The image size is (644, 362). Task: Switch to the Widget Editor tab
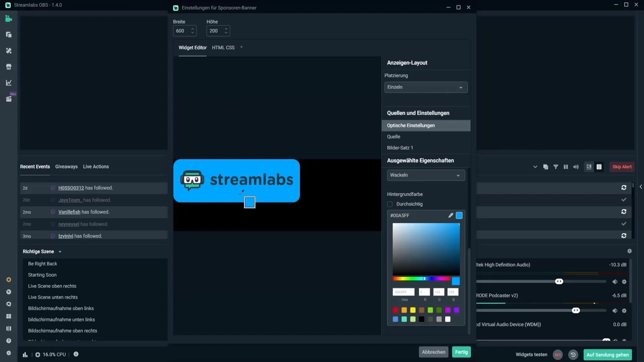[x=193, y=48]
